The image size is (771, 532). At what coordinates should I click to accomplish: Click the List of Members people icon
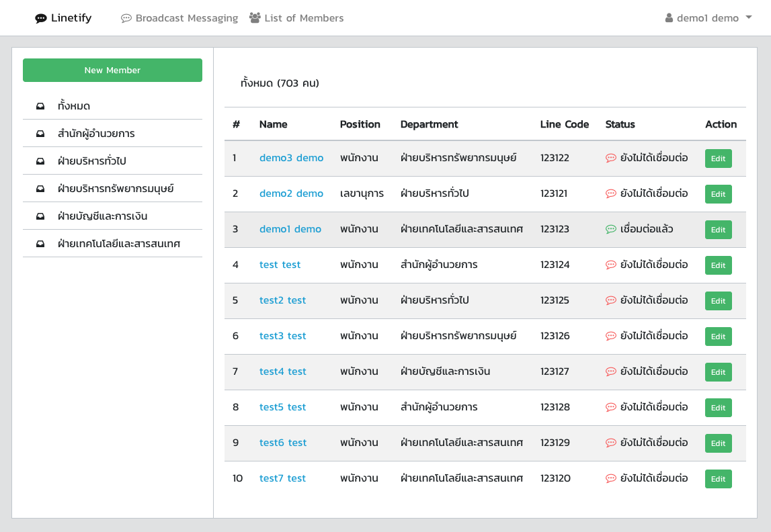(255, 17)
